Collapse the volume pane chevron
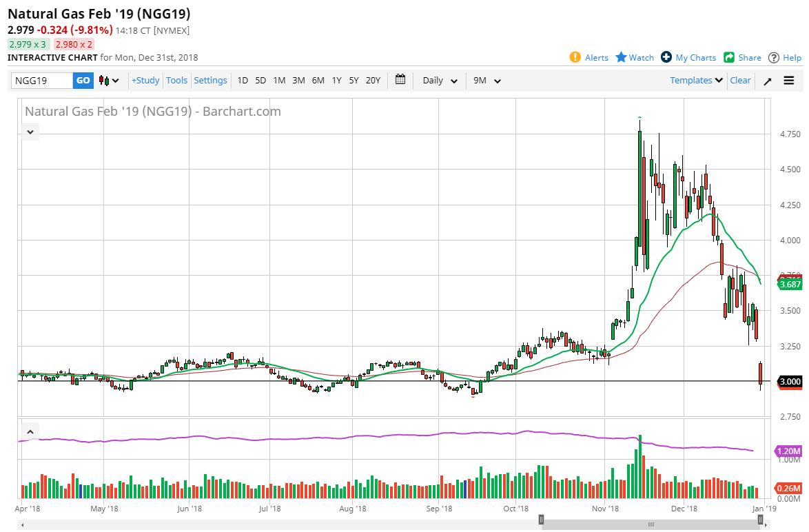809x532 pixels. tap(30, 431)
